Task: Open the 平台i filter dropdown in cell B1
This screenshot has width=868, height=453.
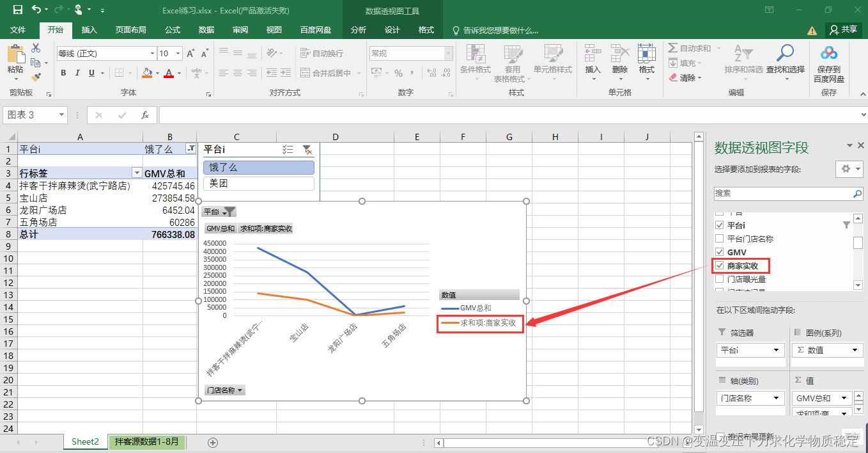Action: coord(190,148)
